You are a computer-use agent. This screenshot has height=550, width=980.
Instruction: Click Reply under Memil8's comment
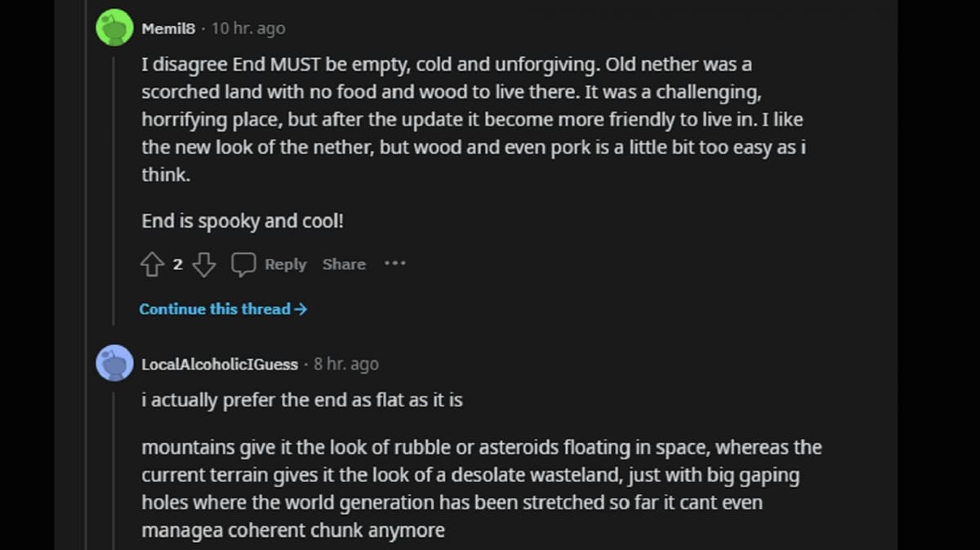285,264
